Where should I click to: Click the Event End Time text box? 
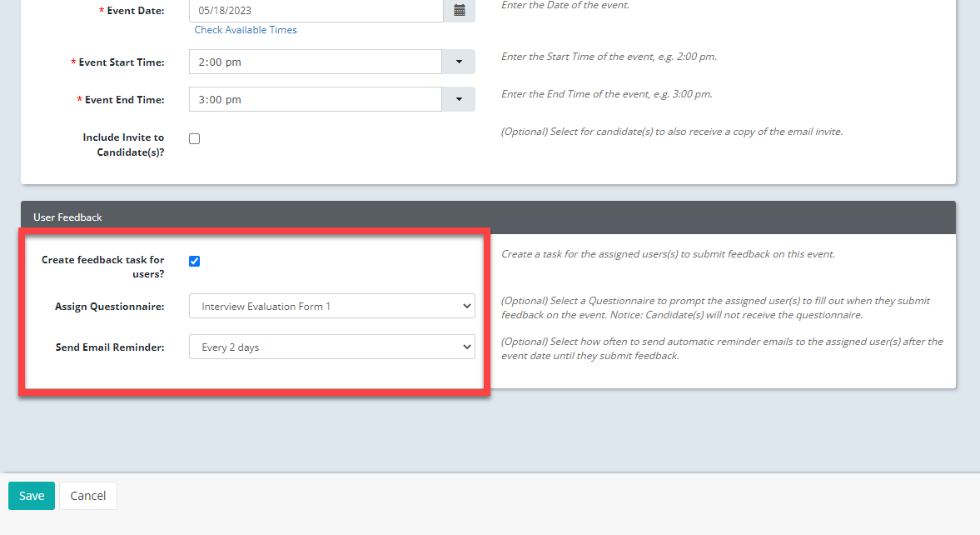316,100
